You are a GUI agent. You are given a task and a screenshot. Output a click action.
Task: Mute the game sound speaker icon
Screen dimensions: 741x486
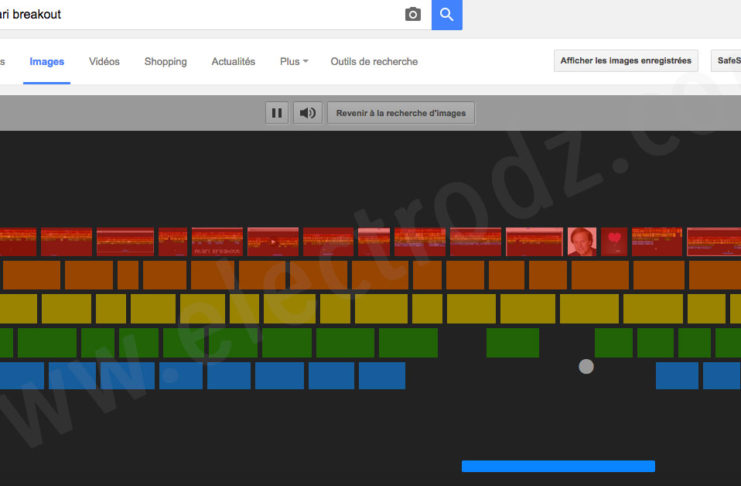tap(308, 113)
